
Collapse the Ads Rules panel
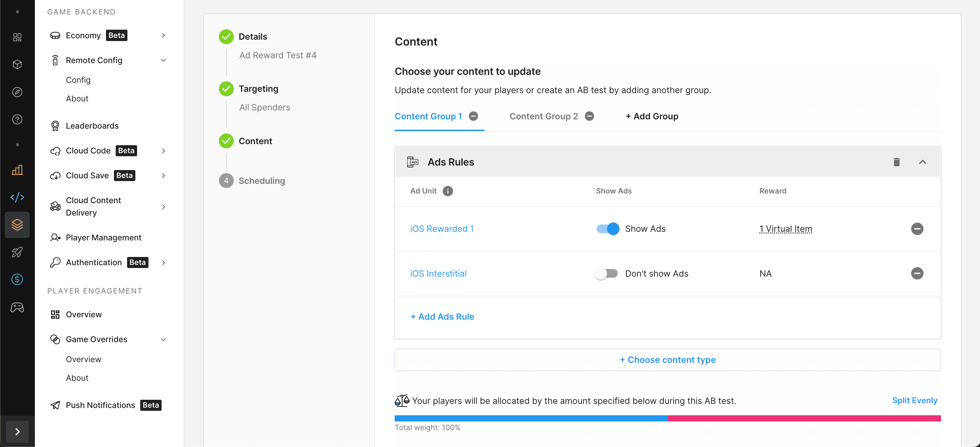pos(922,162)
